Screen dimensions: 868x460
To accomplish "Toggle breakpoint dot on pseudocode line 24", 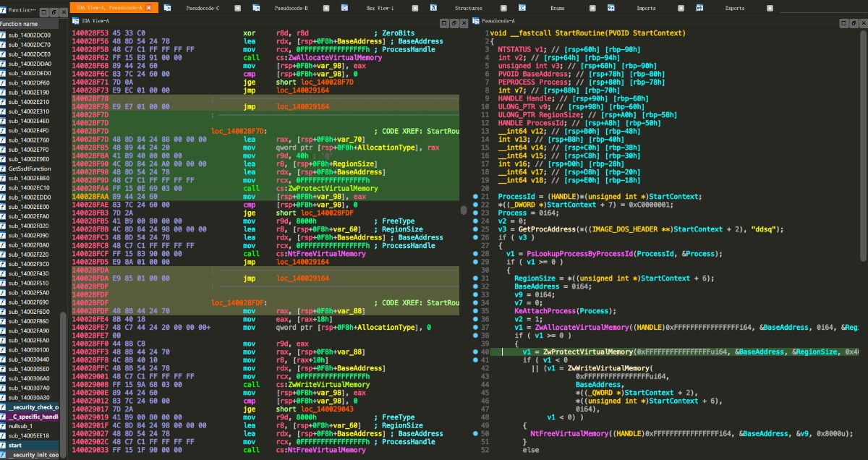I will 475,221.
